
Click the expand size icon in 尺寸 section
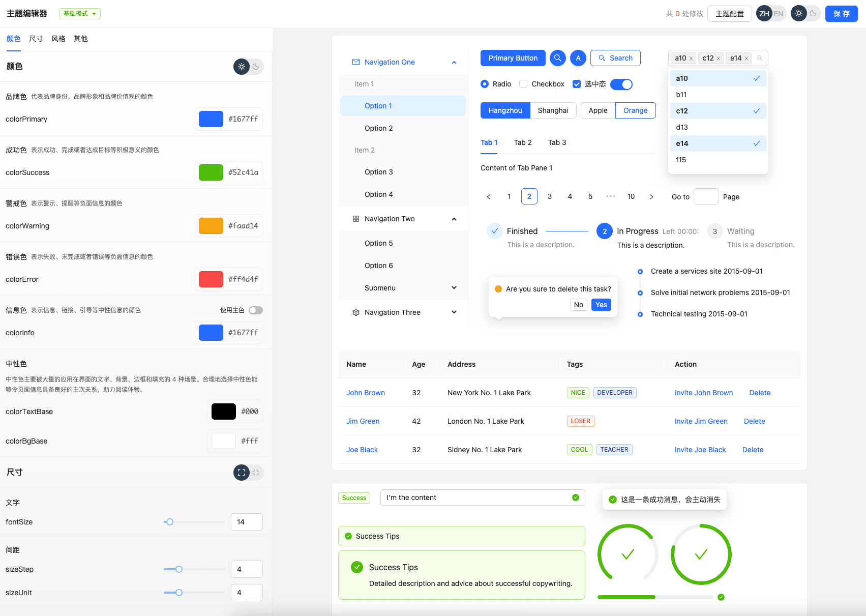click(x=242, y=473)
